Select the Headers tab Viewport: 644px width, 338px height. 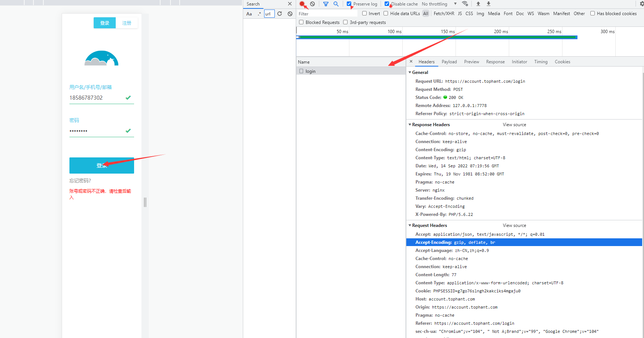427,62
